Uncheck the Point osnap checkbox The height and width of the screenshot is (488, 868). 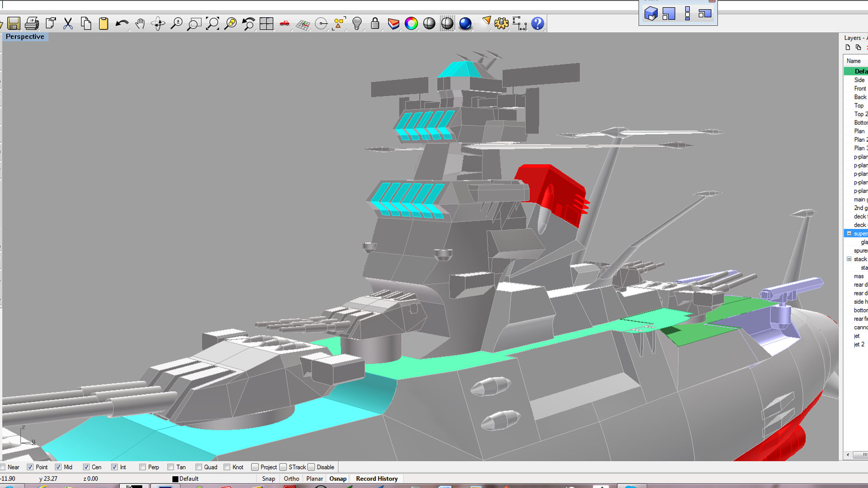click(30, 467)
